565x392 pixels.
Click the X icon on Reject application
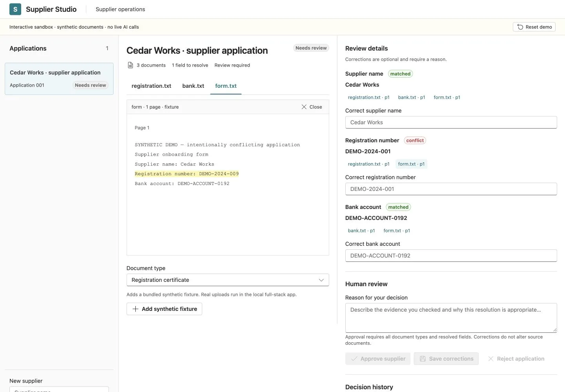[490, 359]
